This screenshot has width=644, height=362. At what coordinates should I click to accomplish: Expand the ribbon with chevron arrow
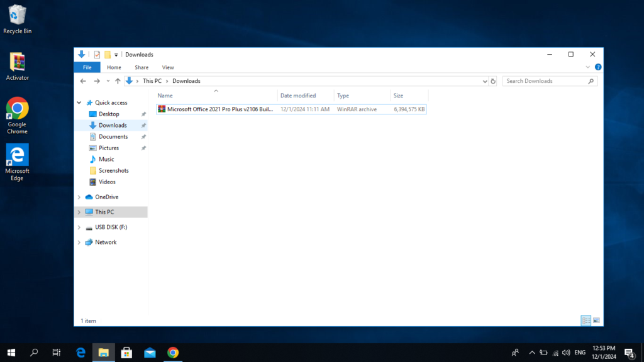click(588, 67)
